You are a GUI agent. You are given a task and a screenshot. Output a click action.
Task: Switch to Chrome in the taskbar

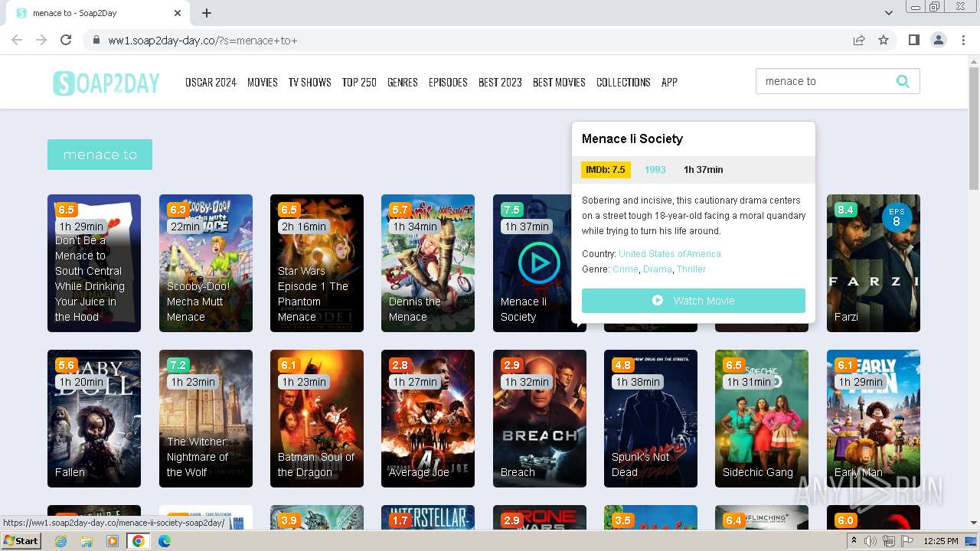(x=139, y=540)
